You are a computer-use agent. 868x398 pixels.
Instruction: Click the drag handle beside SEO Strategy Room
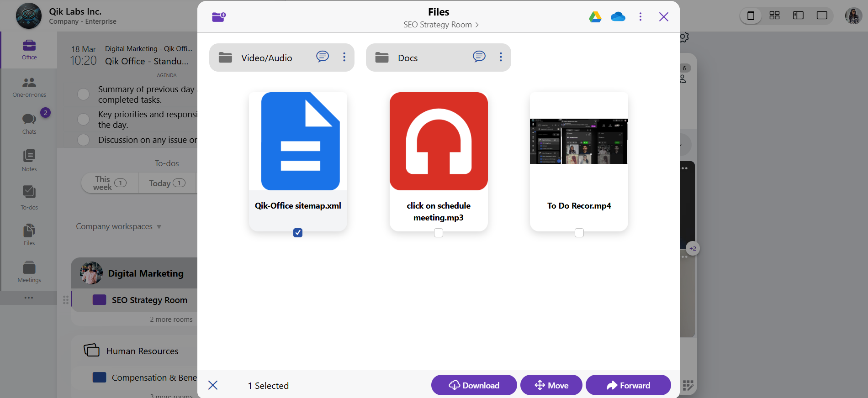[x=66, y=300]
